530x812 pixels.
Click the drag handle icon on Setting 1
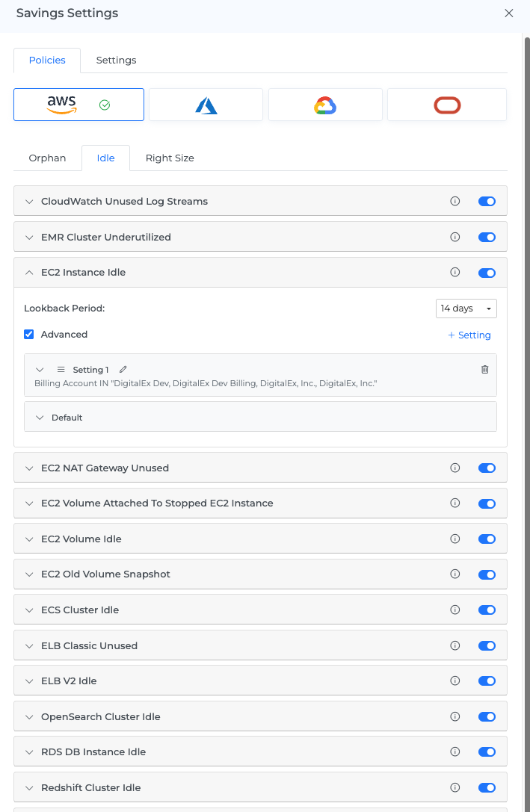(61, 370)
